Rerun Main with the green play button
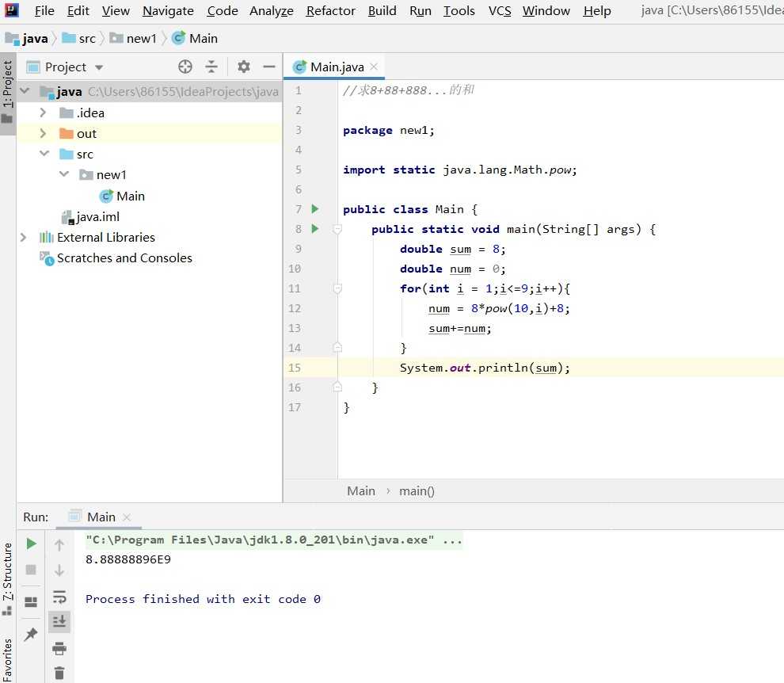Viewport: 784px width, 683px height. (x=31, y=544)
